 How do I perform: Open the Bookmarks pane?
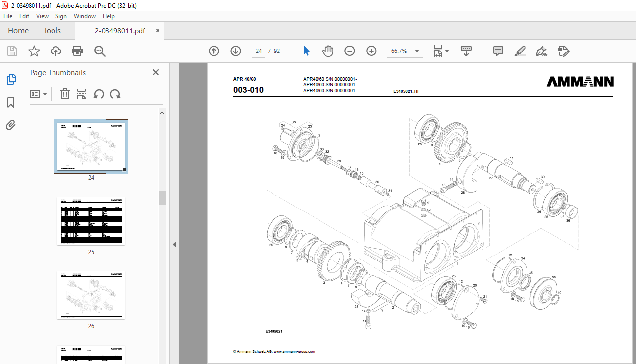pyautogui.click(x=11, y=103)
